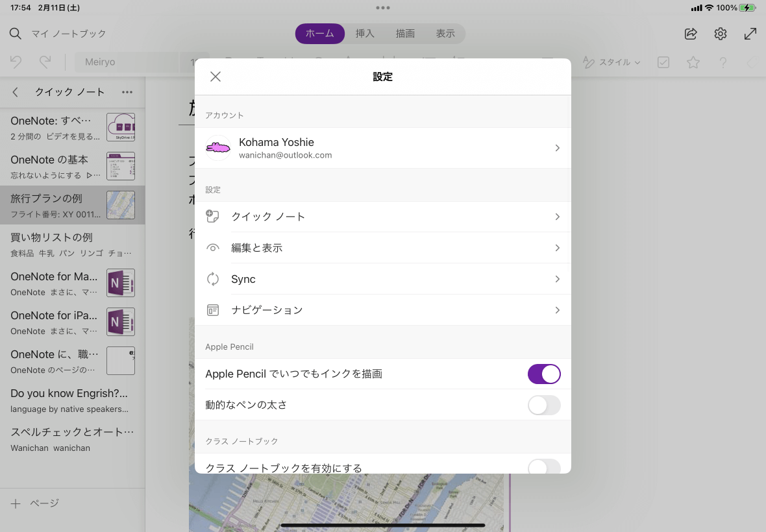The height and width of the screenshot is (532, 766).
Task: Click the undo arrow icon
Action: (16, 62)
